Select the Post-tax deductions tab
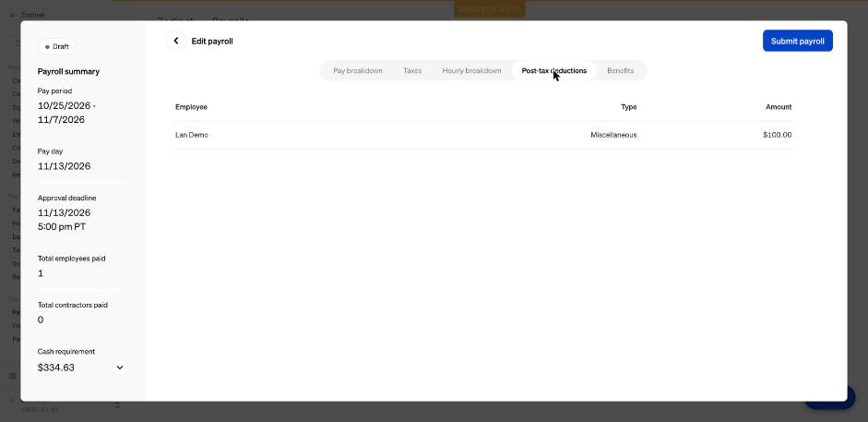The width and height of the screenshot is (868, 422). pyautogui.click(x=554, y=70)
